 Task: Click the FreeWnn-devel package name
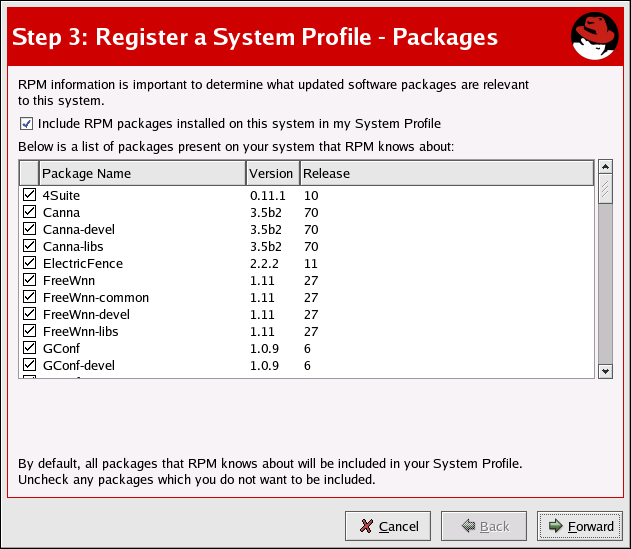86,314
